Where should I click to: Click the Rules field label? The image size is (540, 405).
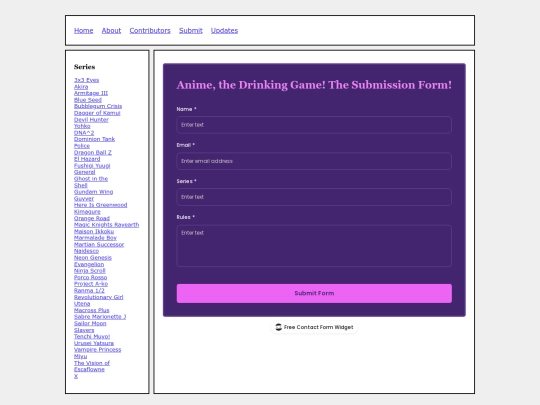click(186, 217)
